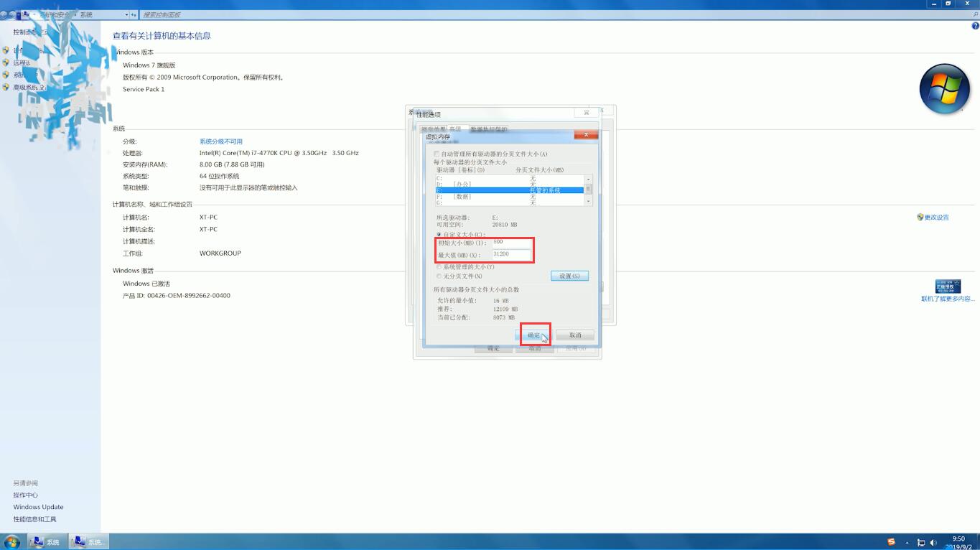Click the 设置(S) button

point(570,276)
